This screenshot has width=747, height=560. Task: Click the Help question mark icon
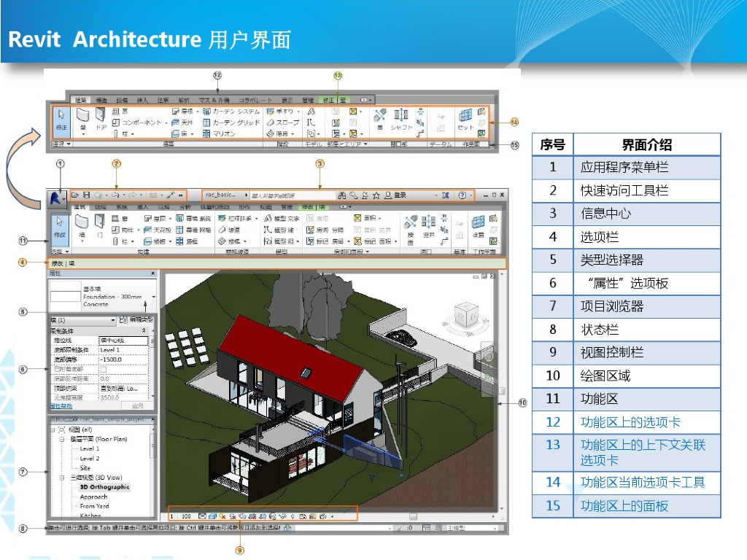coord(462,195)
